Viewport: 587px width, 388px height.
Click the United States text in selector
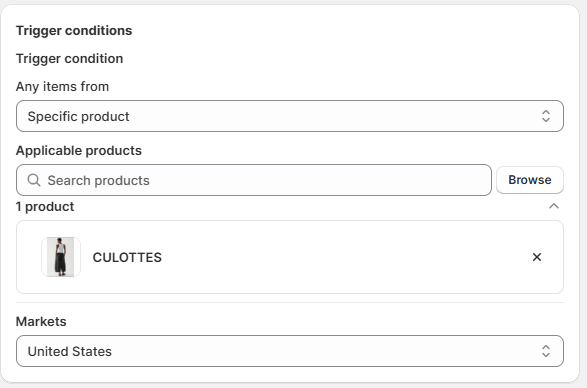(70, 351)
